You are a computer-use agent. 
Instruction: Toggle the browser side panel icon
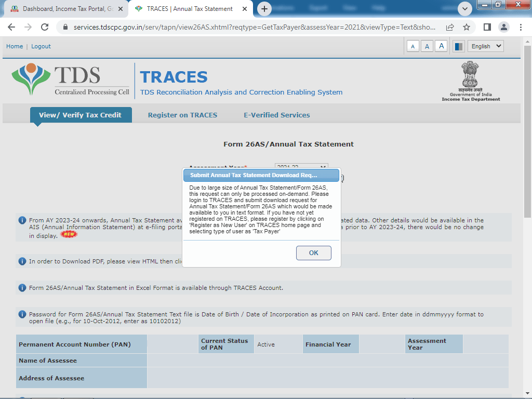[x=487, y=27]
